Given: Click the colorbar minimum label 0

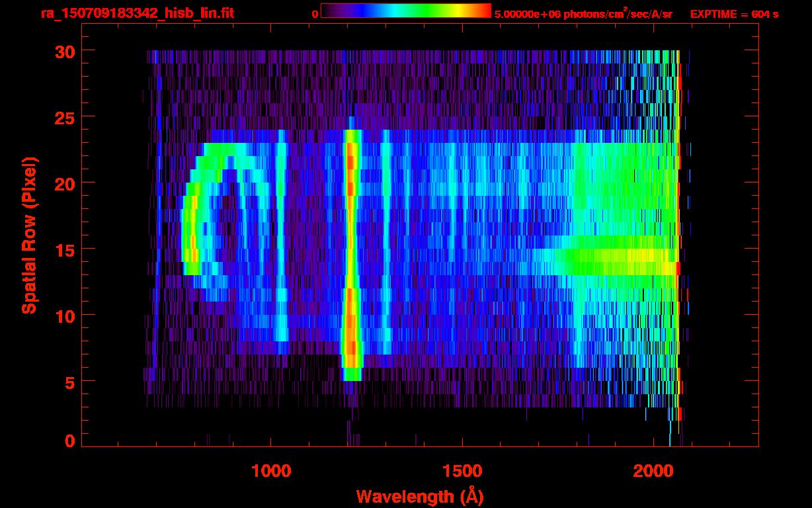Looking at the screenshot, I should [x=315, y=14].
